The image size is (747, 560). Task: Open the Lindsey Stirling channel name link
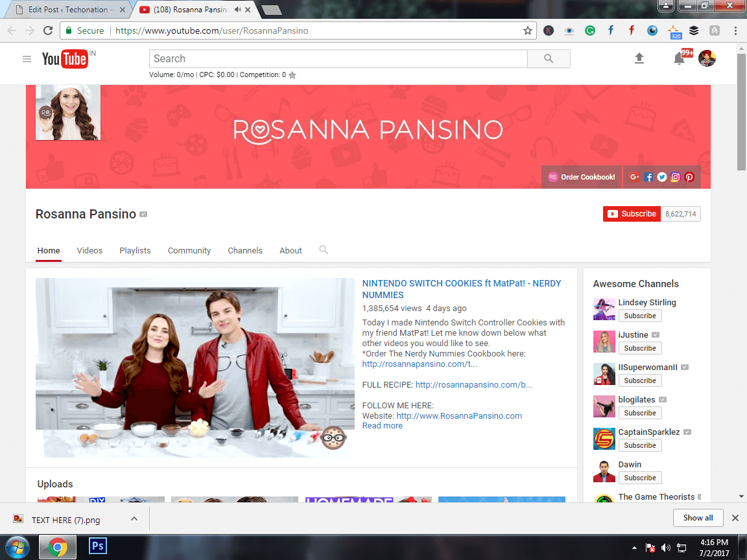pos(647,303)
